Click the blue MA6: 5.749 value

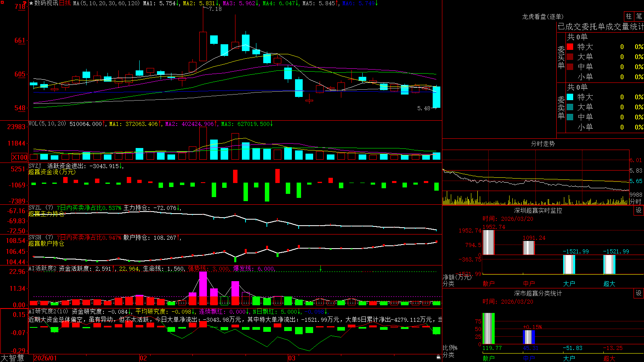[360, 3]
